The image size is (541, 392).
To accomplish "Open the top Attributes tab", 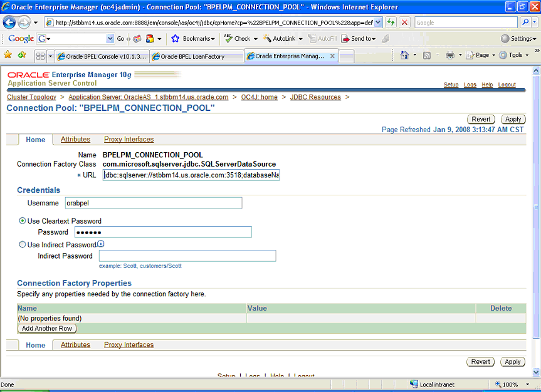I will [x=75, y=139].
